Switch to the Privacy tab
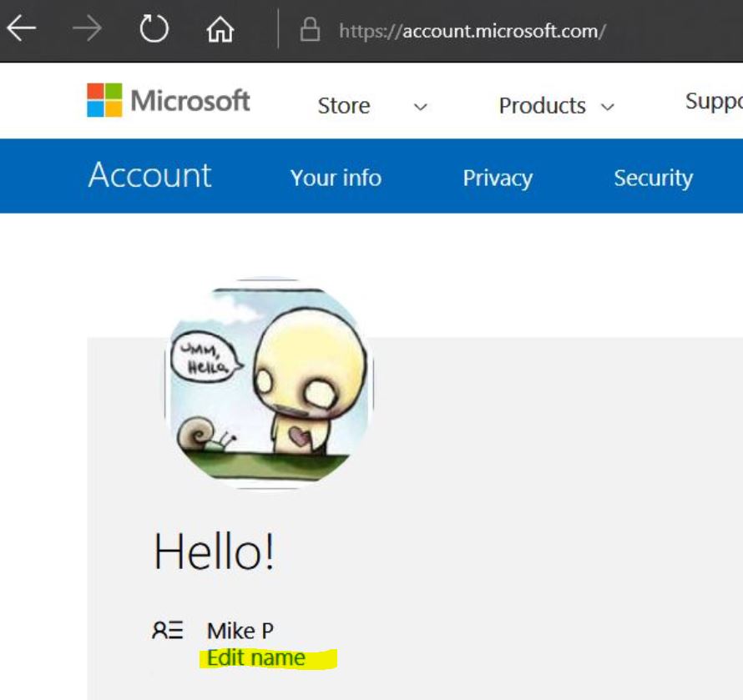The height and width of the screenshot is (700, 743). pyautogui.click(x=498, y=179)
